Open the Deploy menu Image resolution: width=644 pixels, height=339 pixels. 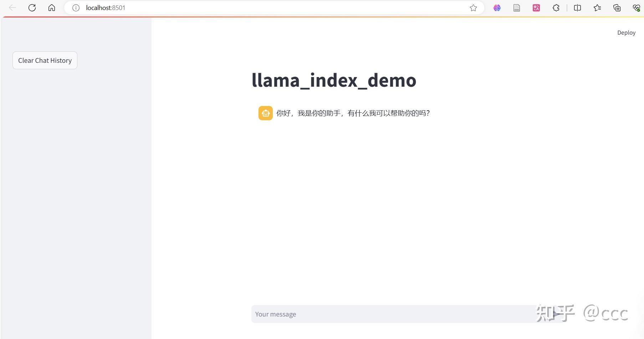(626, 32)
